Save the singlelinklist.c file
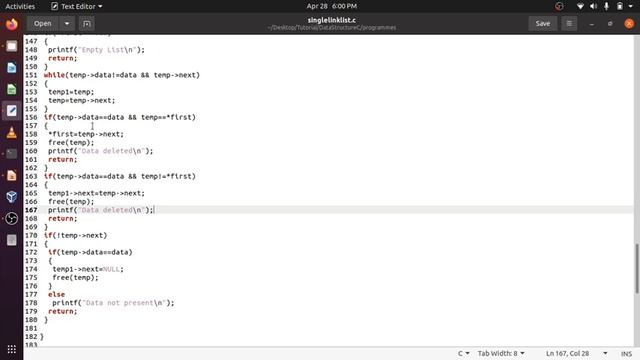The height and width of the screenshot is (360, 640). (x=542, y=24)
